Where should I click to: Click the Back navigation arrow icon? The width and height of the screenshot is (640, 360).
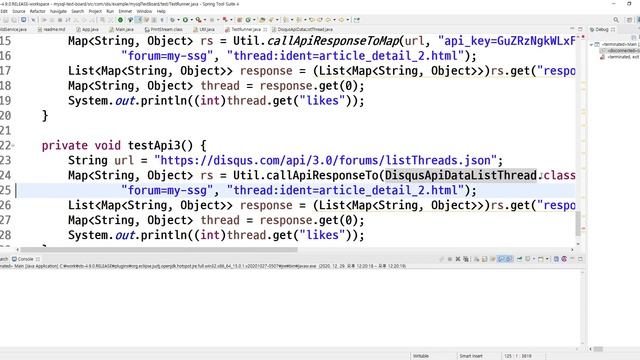coord(328,20)
